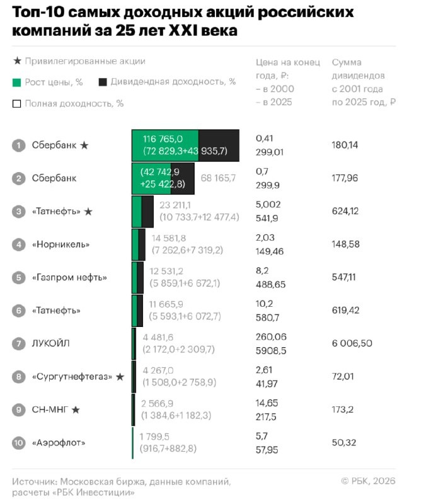
Task: Click the 'Сумма дивидендов' column header
Action: [x=363, y=82]
